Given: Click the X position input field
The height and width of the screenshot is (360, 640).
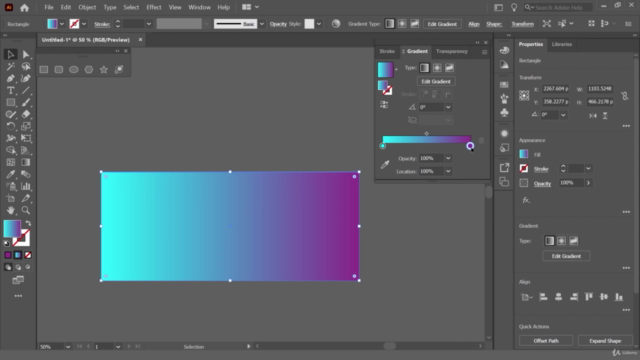Looking at the screenshot, I should (x=555, y=89).
